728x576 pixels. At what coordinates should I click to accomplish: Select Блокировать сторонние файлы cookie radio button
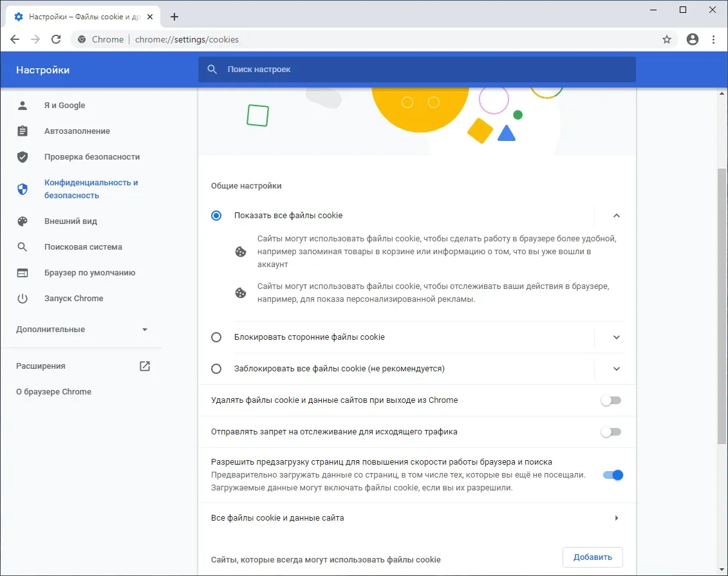(216, 337)
